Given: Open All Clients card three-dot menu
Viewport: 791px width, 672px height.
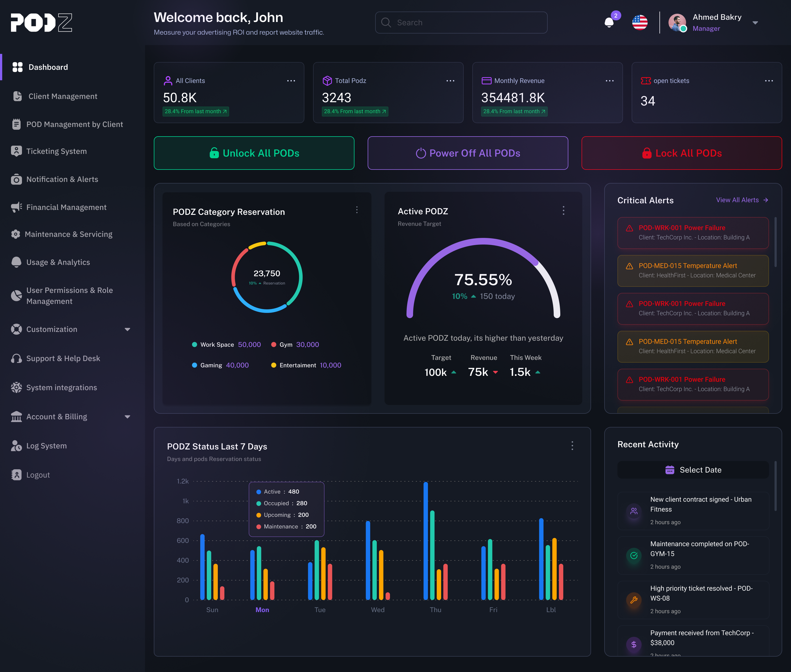Looking at the screenshot, I should pyautogui.click(x=291, y=81).
